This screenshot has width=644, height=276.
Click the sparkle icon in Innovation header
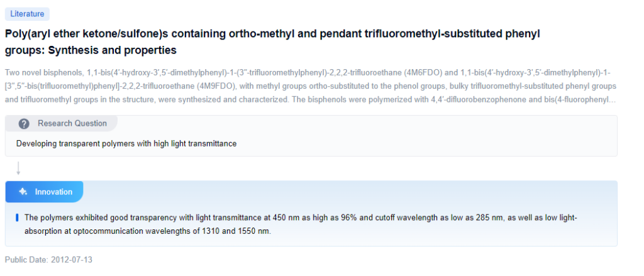[x=23, y=192]
